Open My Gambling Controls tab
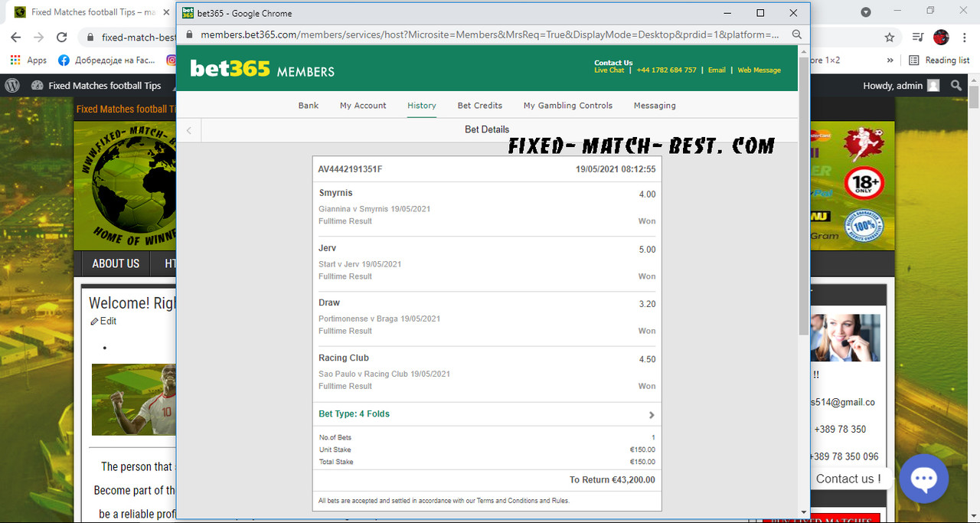The width and height of the screenshot is (980, 523). 568,106
